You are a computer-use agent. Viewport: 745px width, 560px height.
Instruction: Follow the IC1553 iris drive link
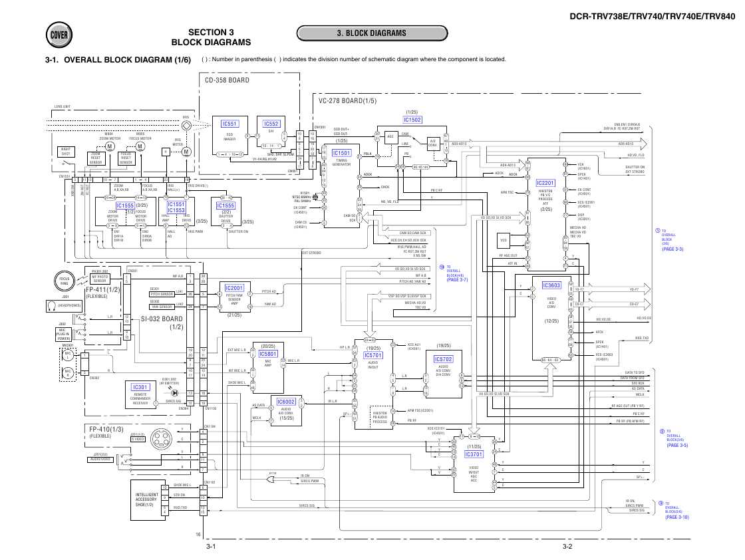click(176, 210)
